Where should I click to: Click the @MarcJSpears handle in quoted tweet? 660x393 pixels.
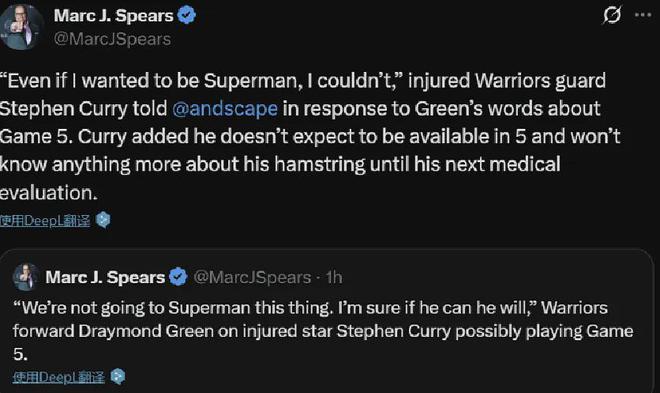tap(252, 277)
